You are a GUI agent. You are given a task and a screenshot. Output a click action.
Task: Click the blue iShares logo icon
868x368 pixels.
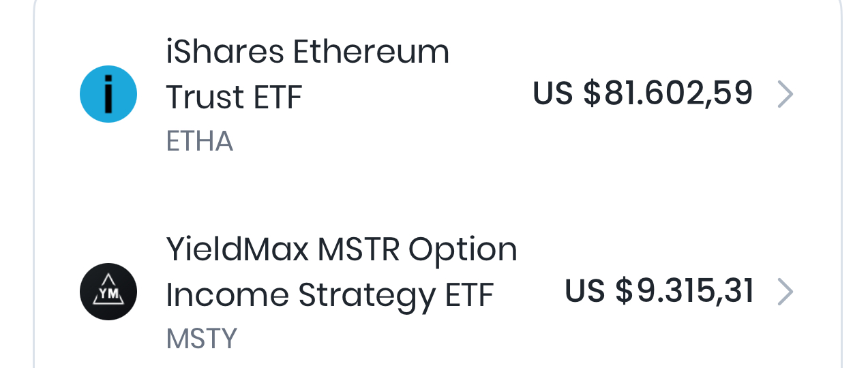[x=108, y=94]
